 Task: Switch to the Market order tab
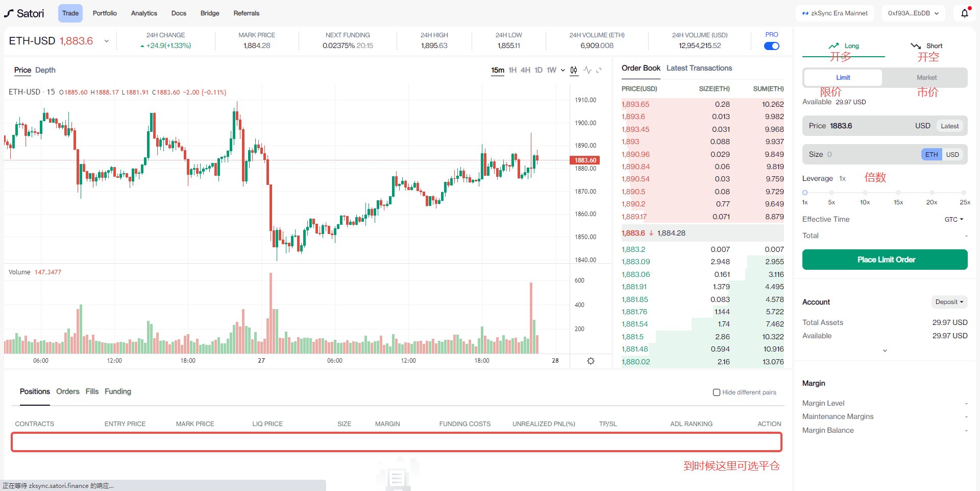click(x=926, y=77)
